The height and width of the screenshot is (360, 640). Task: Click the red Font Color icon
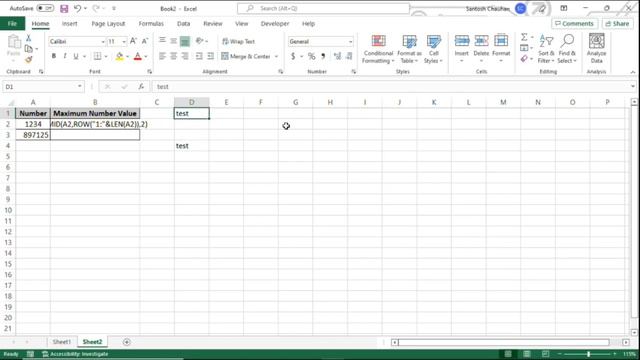pos(138,56)
